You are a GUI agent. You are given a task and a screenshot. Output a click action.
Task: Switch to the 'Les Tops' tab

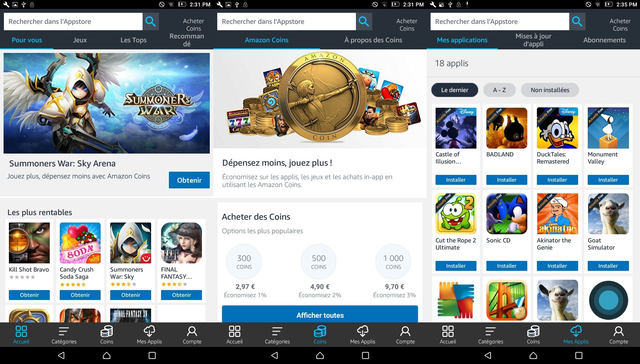(x=133, y=40)
